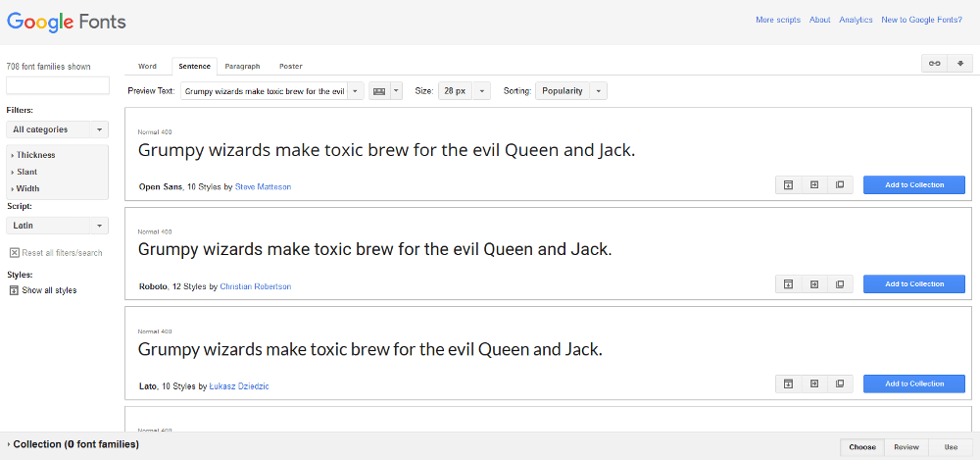
Task: Select the Use step button
Action: pyautogui.click(x=951, y=447)
